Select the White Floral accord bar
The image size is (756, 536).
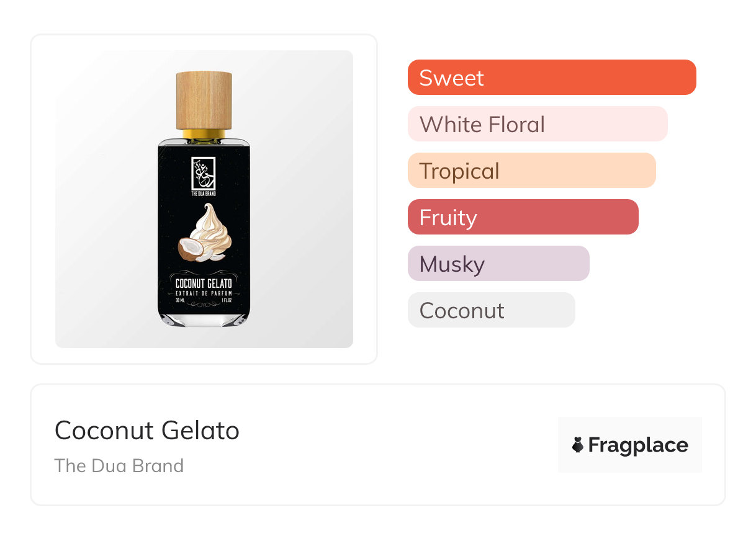[x=537, y=124]
